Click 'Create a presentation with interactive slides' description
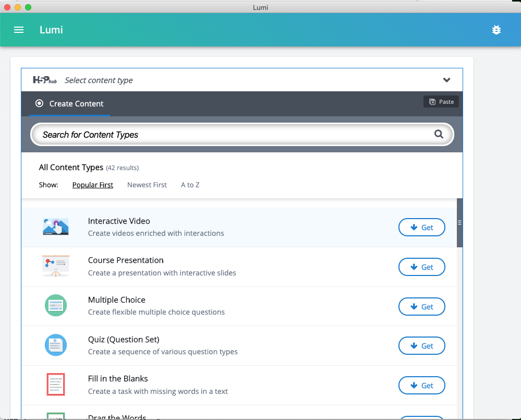 tap(162, 273)
